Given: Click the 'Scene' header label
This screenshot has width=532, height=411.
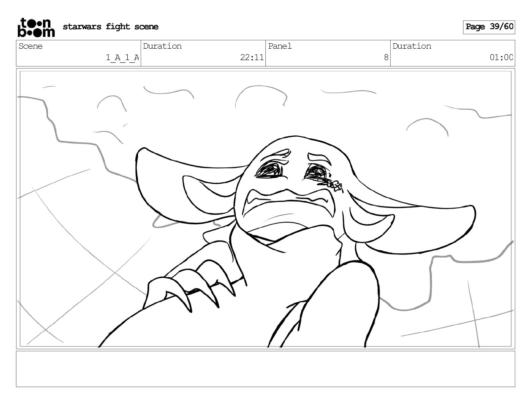Looking at the screenshot, I should 31,46.
